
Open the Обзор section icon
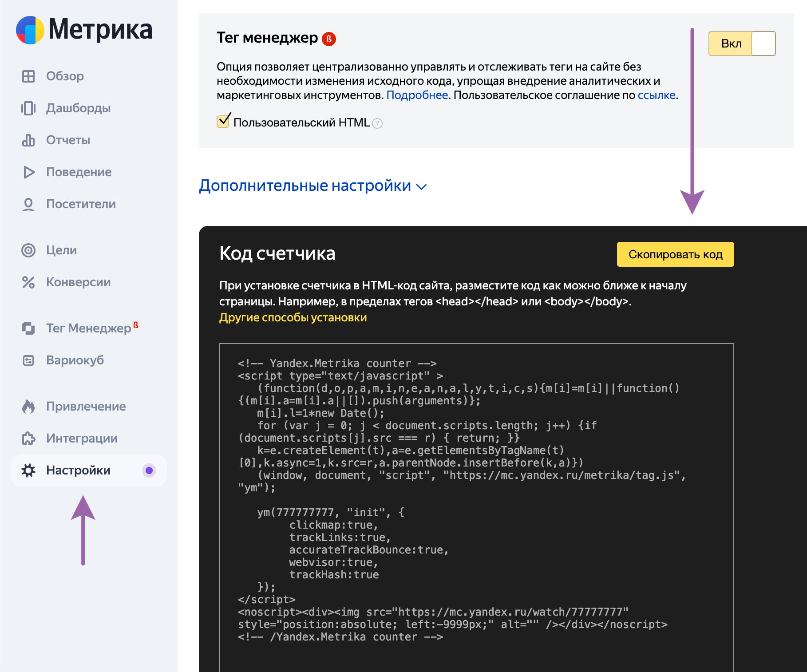tap(29, 76)
